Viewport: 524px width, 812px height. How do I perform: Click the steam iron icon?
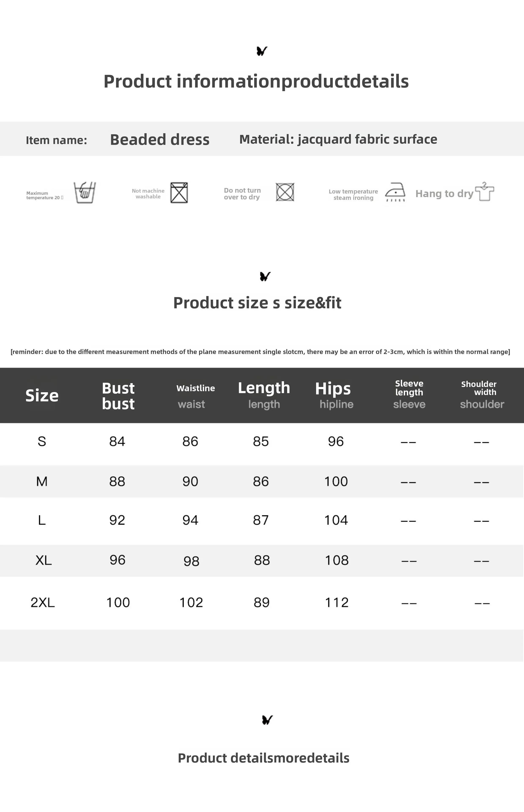click(x=395, y=192)
